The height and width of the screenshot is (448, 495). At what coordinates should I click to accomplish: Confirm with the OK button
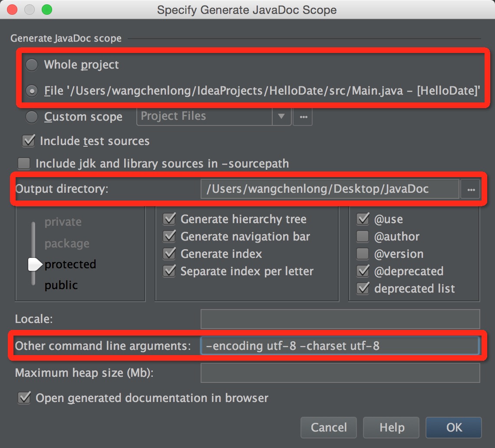coord(454,428)
